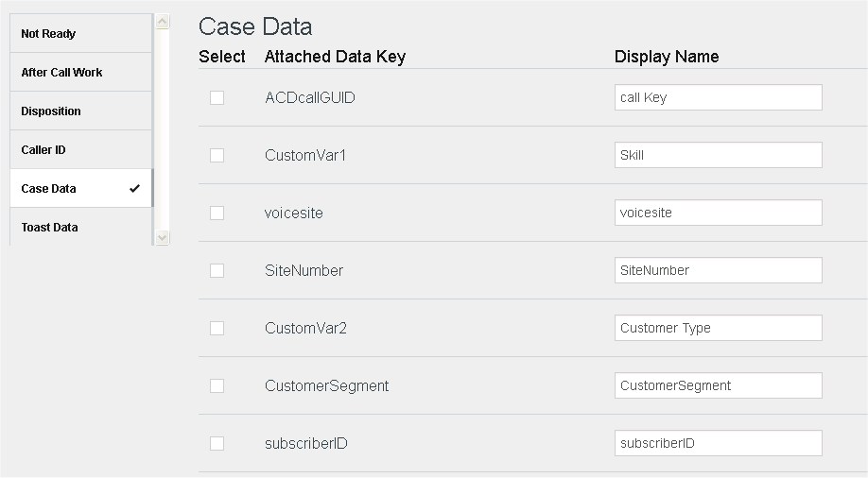
Task: Mark the CustomerSegment checkbox
Action: [x=217, y=385]
